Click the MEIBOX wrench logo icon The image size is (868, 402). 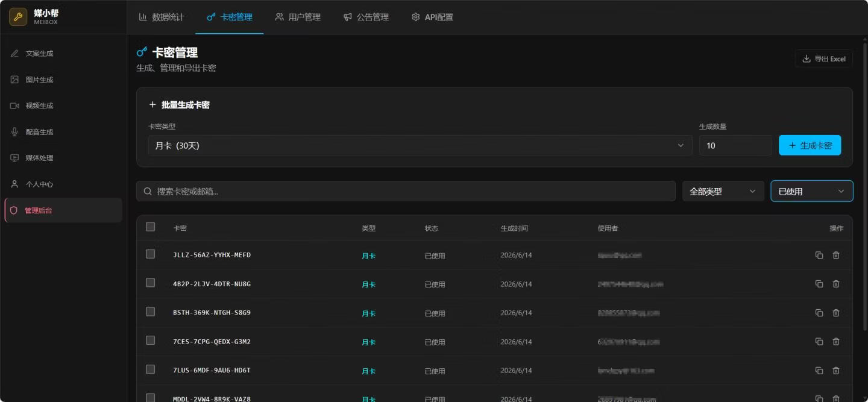pos(18,17)
